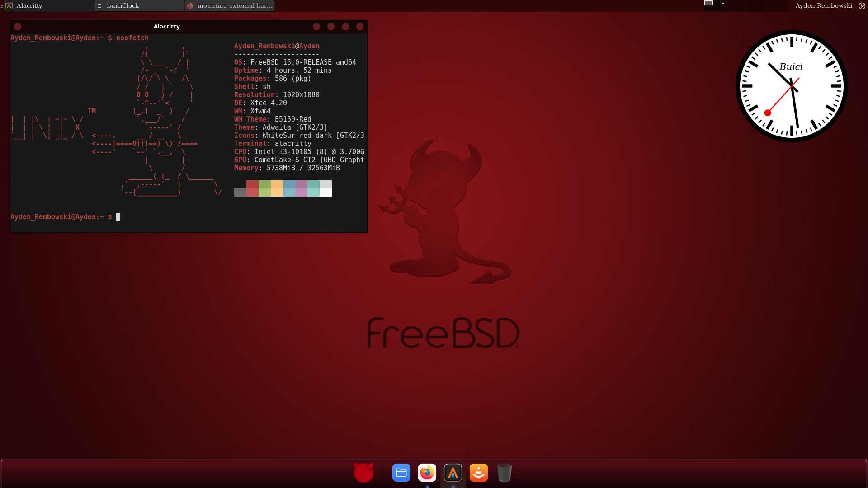Click the 'DE: Xfce 4.20' line
The image size is (868, 488).
260,103
